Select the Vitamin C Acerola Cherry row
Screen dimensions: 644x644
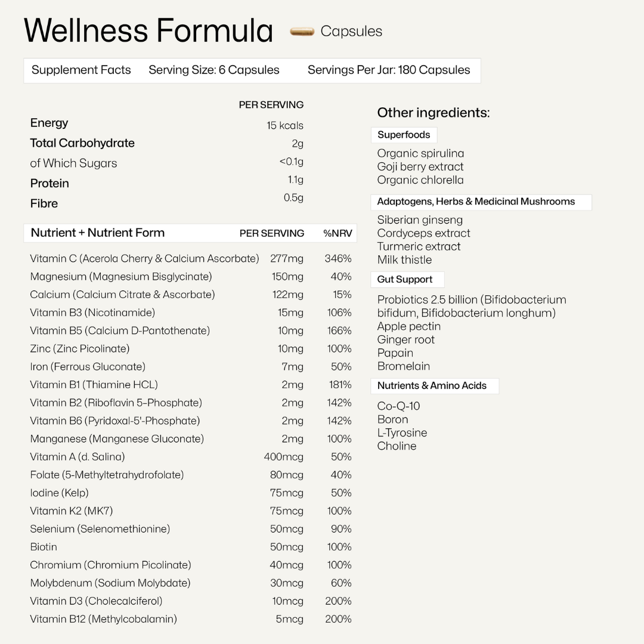pos(145,259)
